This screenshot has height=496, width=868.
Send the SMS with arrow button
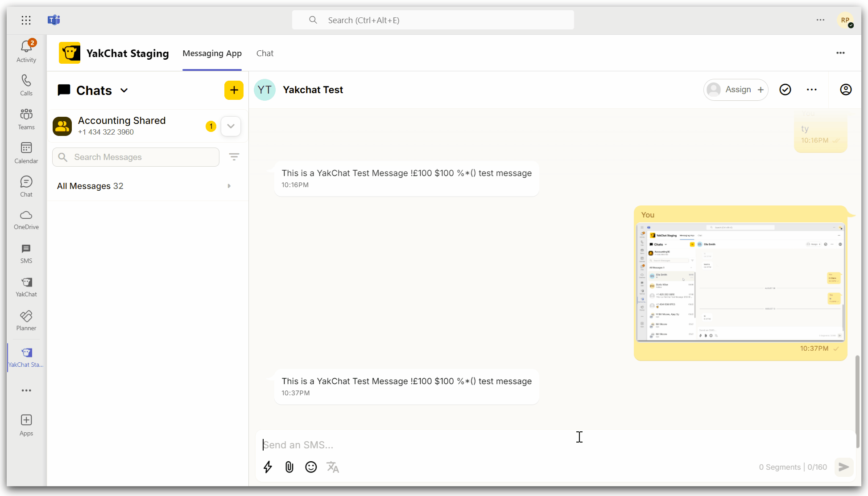(844, 467)
